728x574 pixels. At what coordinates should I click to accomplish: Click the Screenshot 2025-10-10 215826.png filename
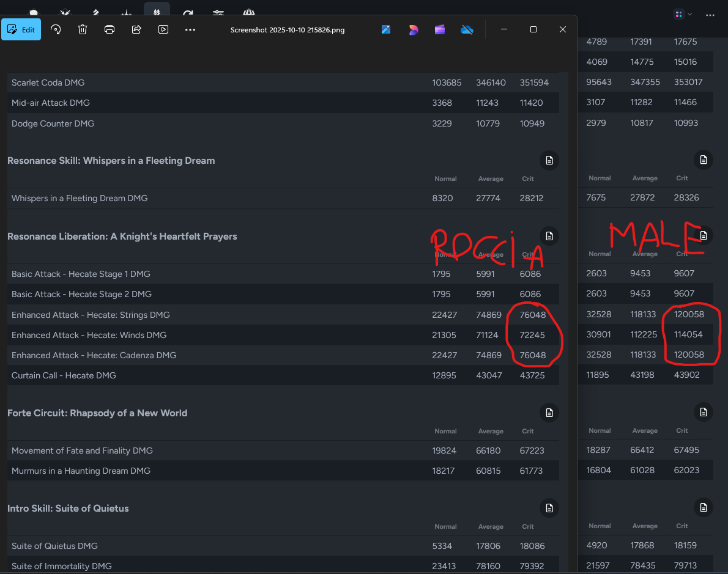287,30
